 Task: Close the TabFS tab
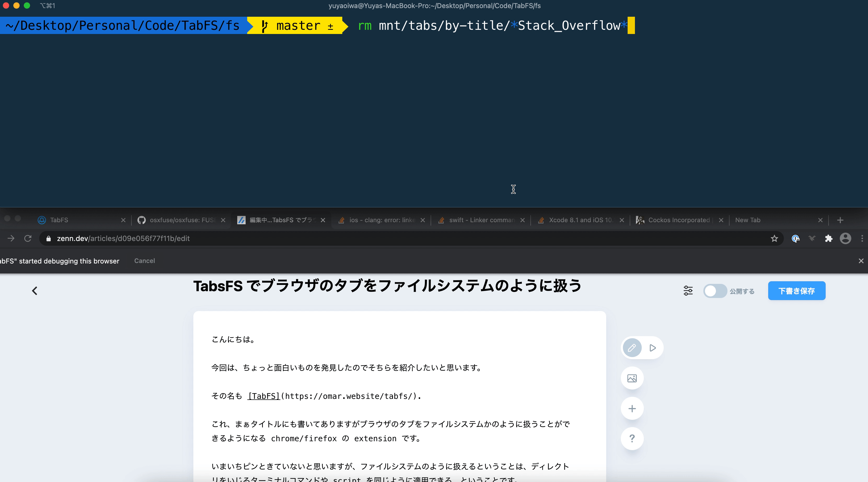[x=123, y=220]
